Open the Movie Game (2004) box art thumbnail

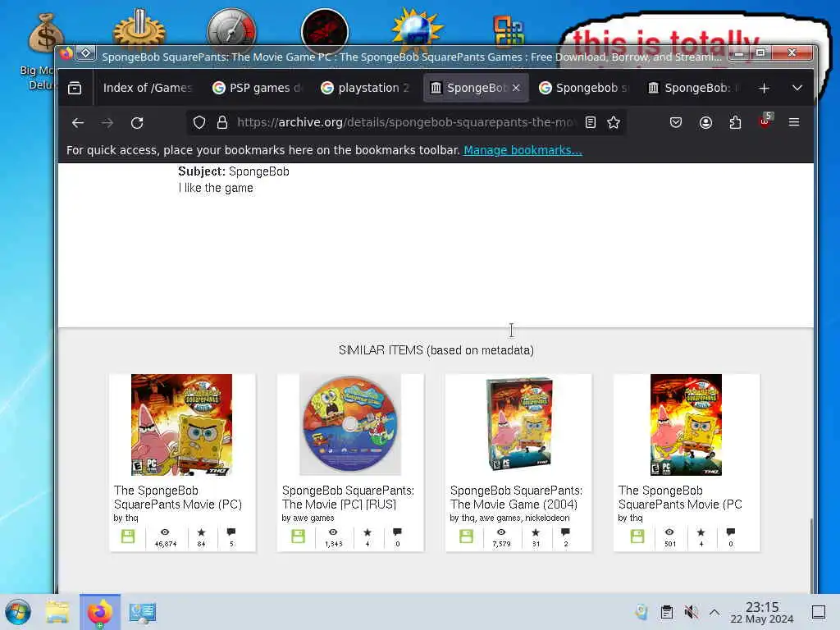pyautogui.click(x=518, y=423)
